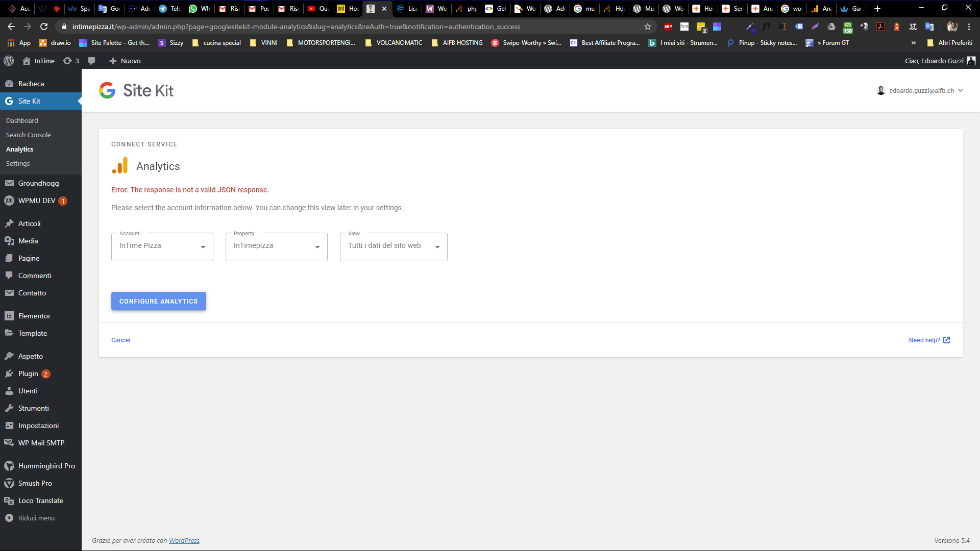This screenshot has height=551, width=980.
Task: Expand the View dropdown selector
Action: pyautogui.click(x=394, y=246)
